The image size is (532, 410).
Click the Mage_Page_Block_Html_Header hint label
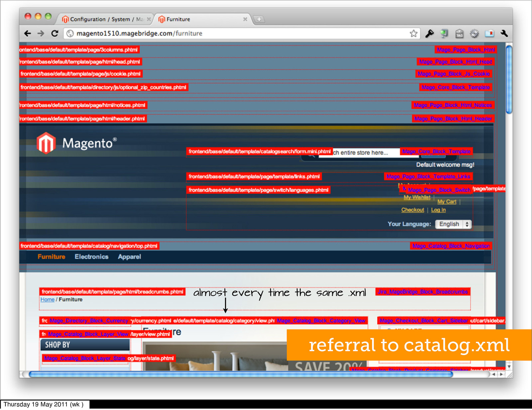(x=453, y=118)
